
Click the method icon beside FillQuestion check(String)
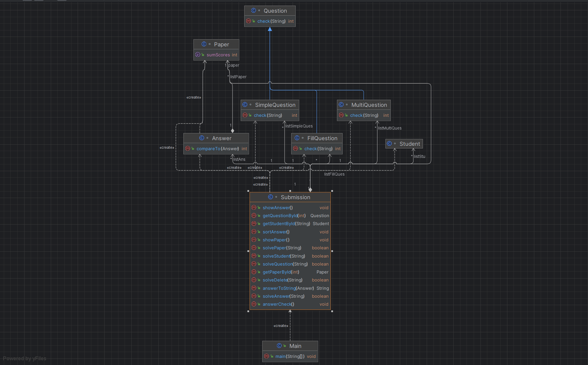pyautogui.click(x=295, y=149)
